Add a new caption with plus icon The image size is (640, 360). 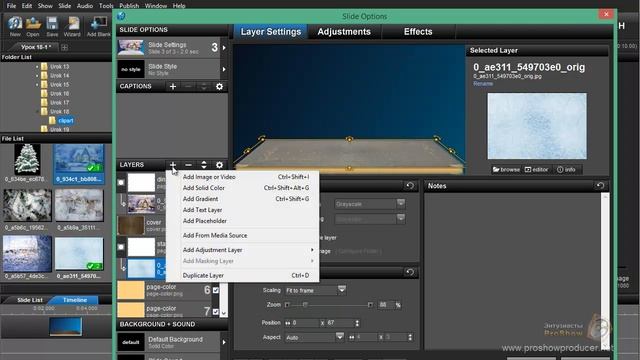[173, 87]
